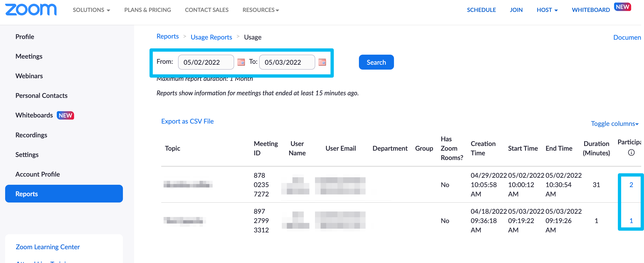Open Meetings in the sidebar
644x263 pixels.
[29, 56]
